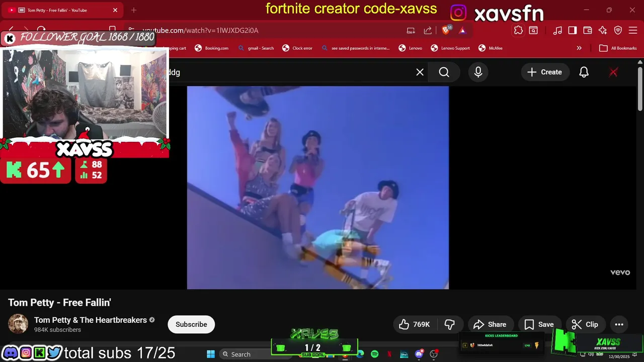Open the saved passwords bookmark

point(355,48)
